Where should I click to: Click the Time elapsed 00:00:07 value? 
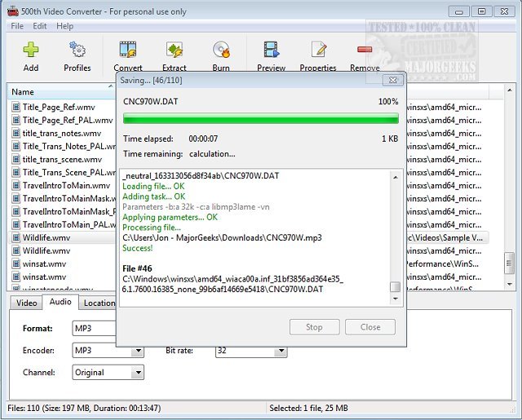click(203, 139)
